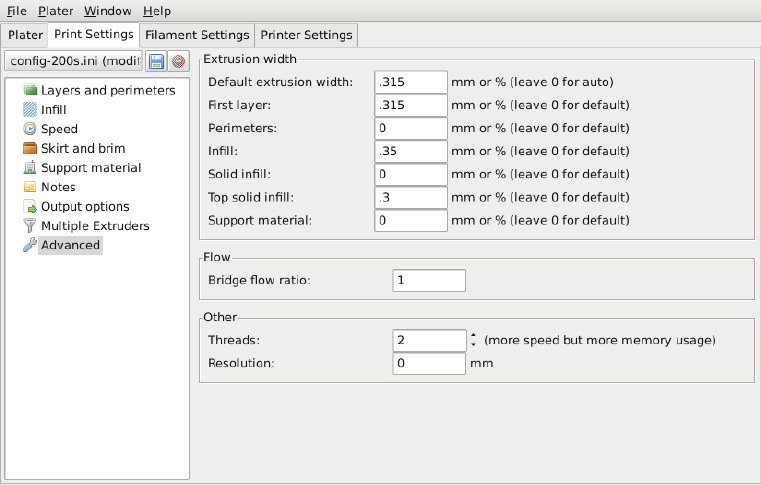The width and height of the screenshot is (761, 485).
Task: Click the save preset floppy disk icon
Action: click(157, 62)
